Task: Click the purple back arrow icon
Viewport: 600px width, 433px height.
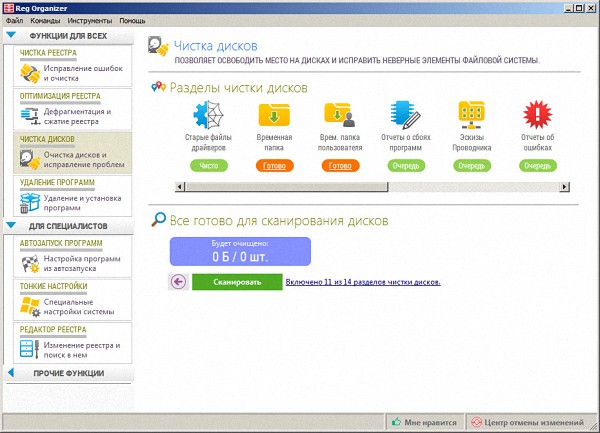Action: click(x=178, y=282)
